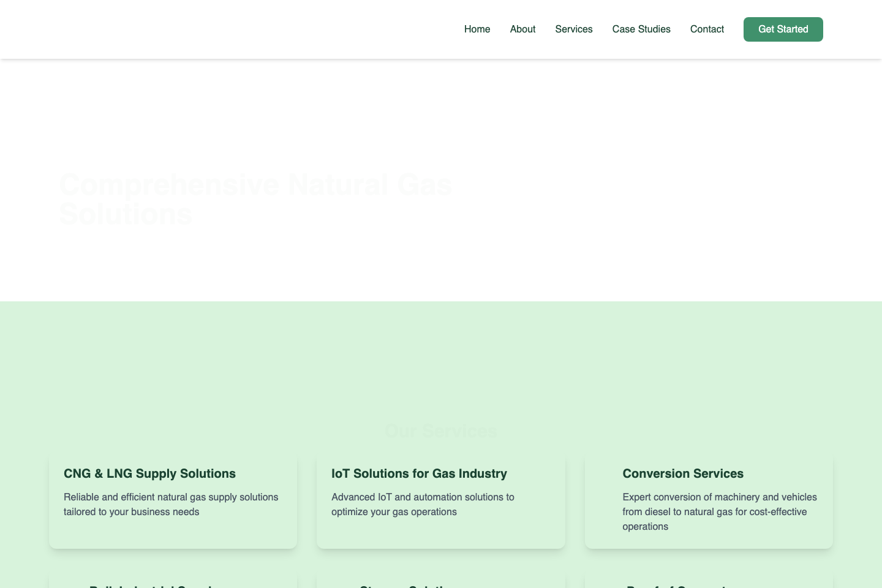Screen dimensions: 882x588
Task: Click the "Conversion Services" card title
Action: tap(683, 473)
